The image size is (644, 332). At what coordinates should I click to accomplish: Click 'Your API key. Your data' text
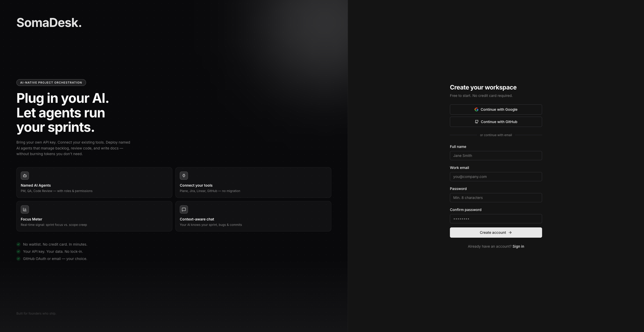coord(53,251)
